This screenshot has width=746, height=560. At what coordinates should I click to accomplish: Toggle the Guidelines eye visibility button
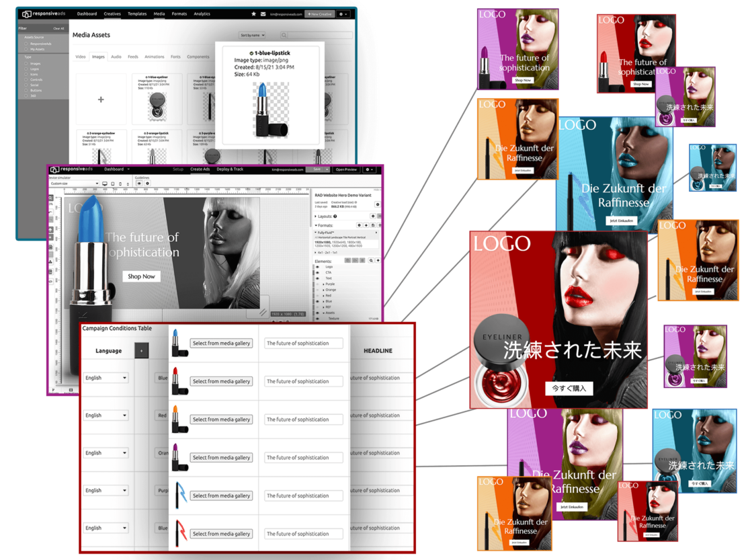pyautogui.click(x=139, y=183)
